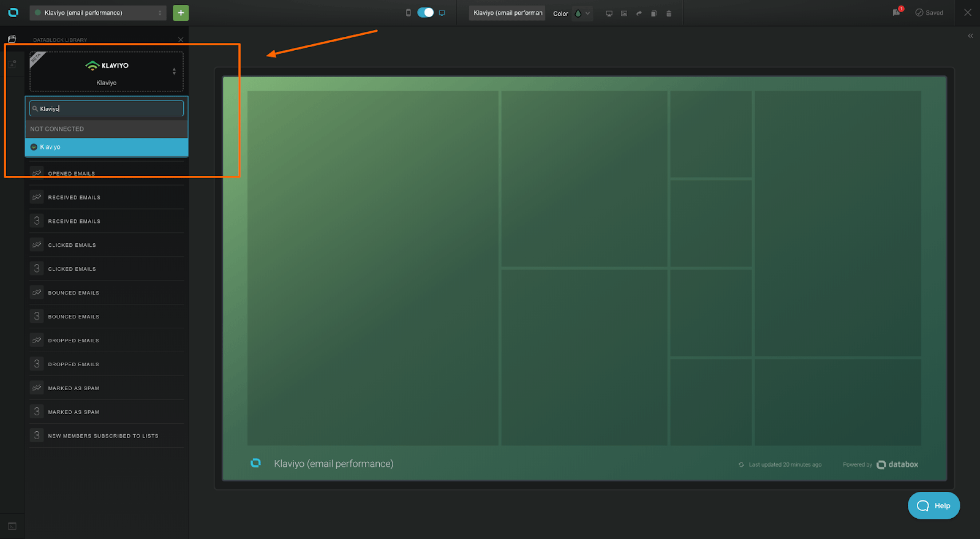Screen dimensions: 980x539
Task: Open the Klaviyo (email performance) databoard selector
Action: pyautogui.click(x=98, y=13)
